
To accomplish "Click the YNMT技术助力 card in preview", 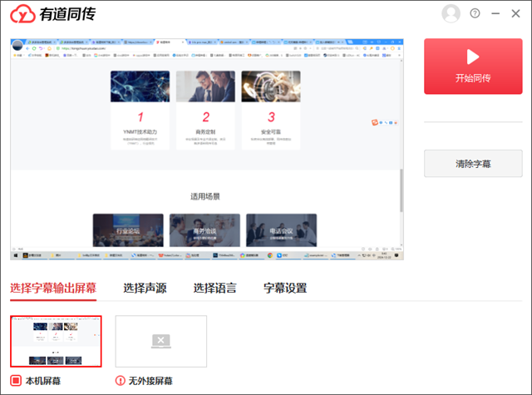I will pyautogui.click(x=140, y=110).
